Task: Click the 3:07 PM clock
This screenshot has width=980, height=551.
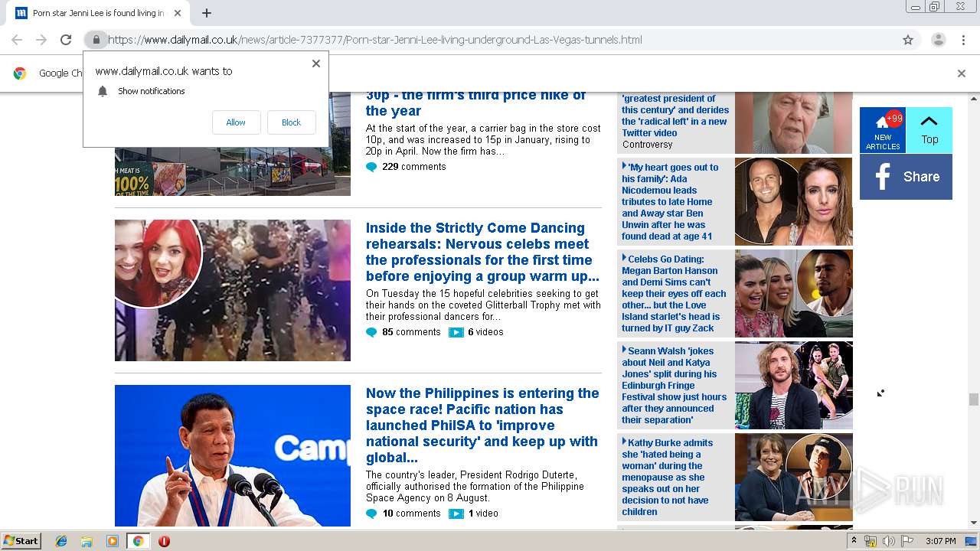Action: (941, 541)
